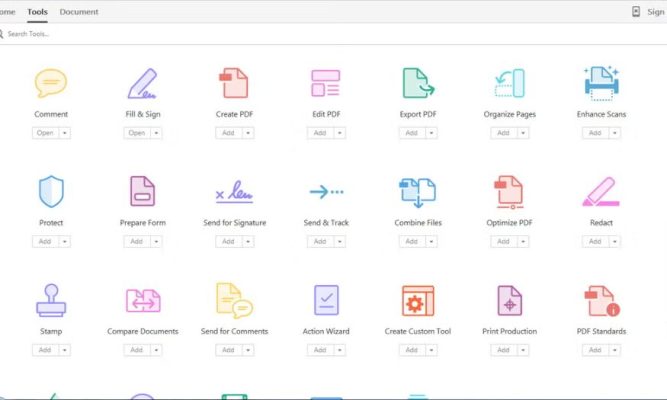Expand dropdown arrow beside Comment Open button
667x400 pixels.
(x=65, y=133)
